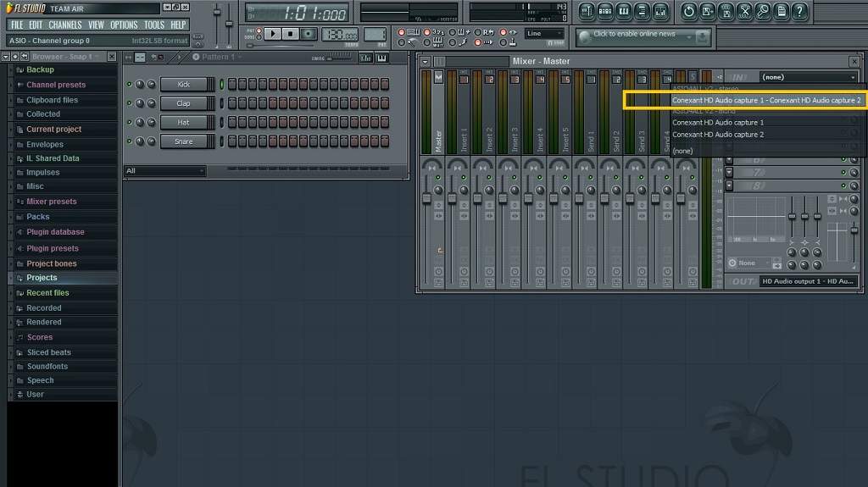Viewport: 868px width, 487px height.
Task: Click the globe icon in online news panel
Action: (584, 37)
